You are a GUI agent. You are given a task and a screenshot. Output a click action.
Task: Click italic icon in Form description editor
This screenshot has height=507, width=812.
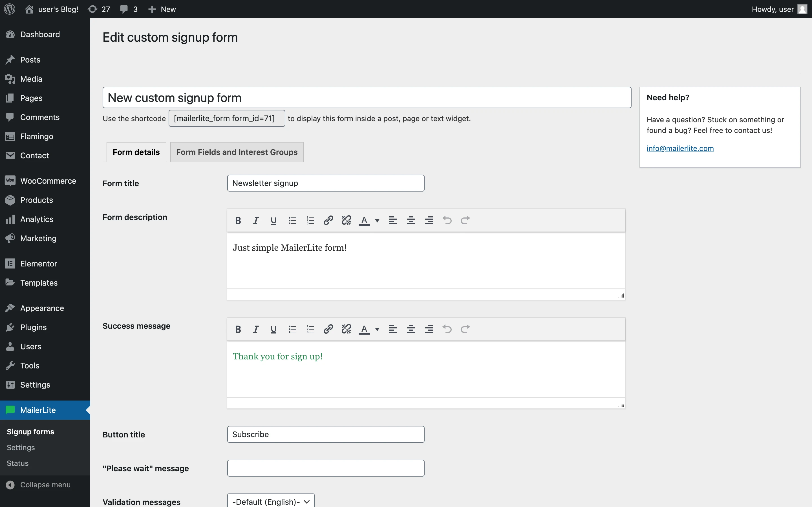tap(256, 220)
